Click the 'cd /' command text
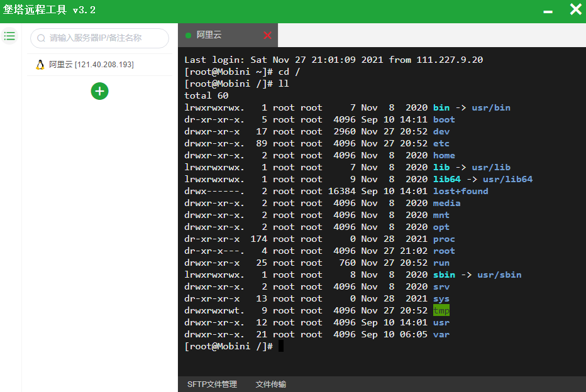The width and height of the screenshot is (586, 392). coord(289,72)
